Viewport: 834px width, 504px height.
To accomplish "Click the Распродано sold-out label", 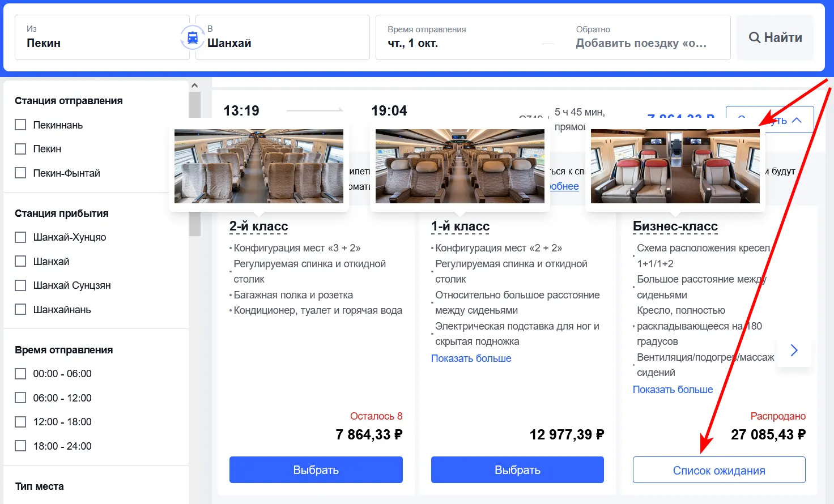I will click(x=778, y=416).
